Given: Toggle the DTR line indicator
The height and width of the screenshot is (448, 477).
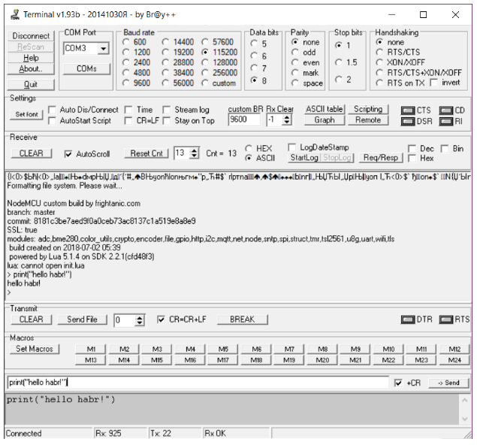Looking at the screenshot, I should [408, 319].
